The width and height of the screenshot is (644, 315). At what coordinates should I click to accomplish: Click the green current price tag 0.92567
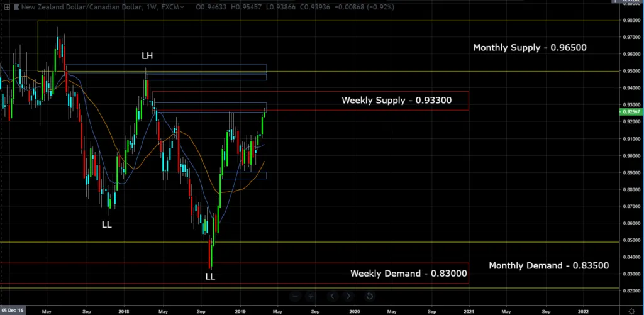point(633,112)
